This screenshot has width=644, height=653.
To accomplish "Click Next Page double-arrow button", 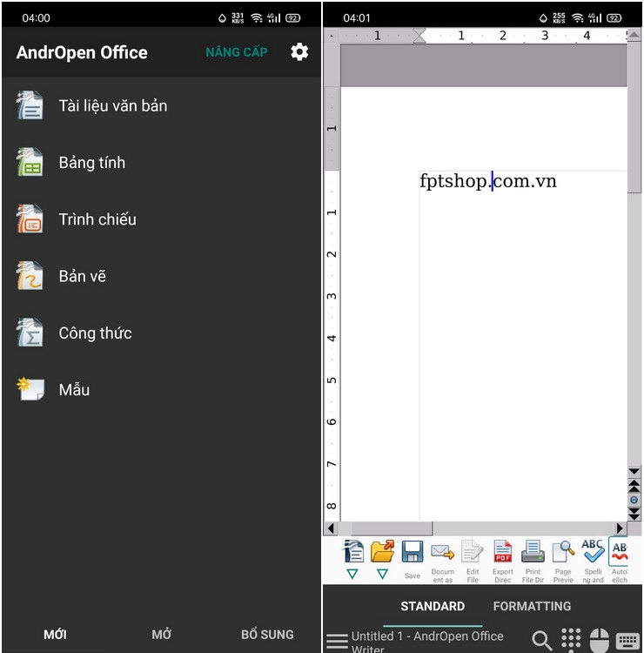I will pos(634,514).
